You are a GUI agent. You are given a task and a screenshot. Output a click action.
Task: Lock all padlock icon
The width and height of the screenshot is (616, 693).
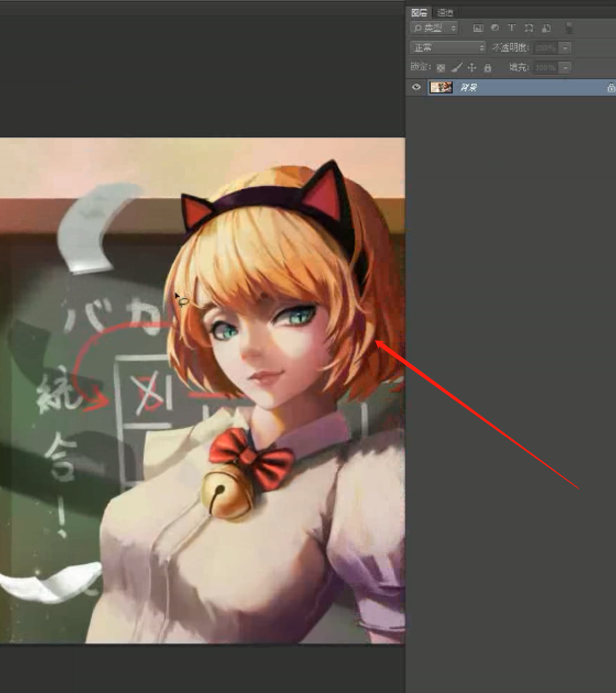pos(487,68)
